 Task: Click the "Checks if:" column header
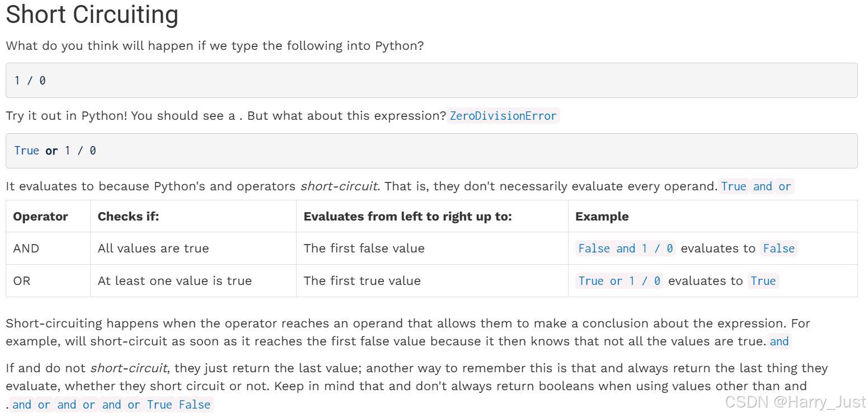tap(128, 217)
